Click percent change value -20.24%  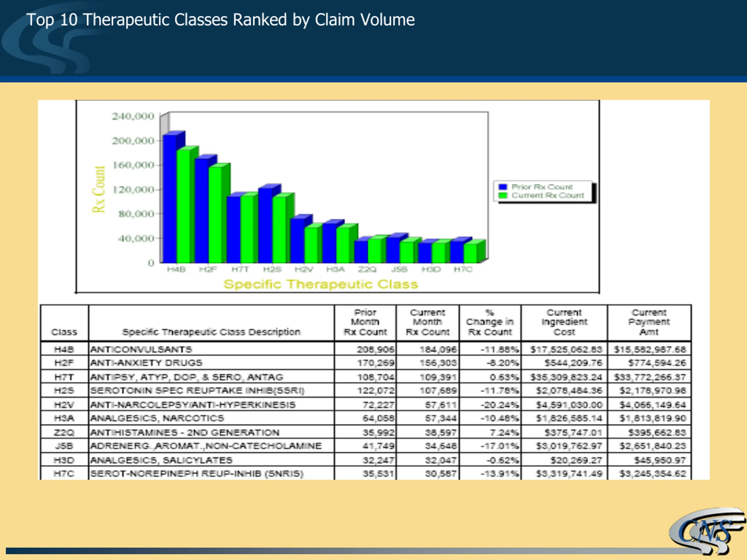[x=500, y=405]
